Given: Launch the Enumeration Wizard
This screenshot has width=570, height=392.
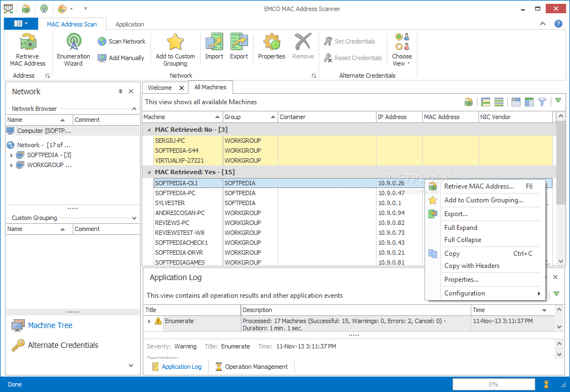Looking at the screenshot, I should (x=73, y=50).
